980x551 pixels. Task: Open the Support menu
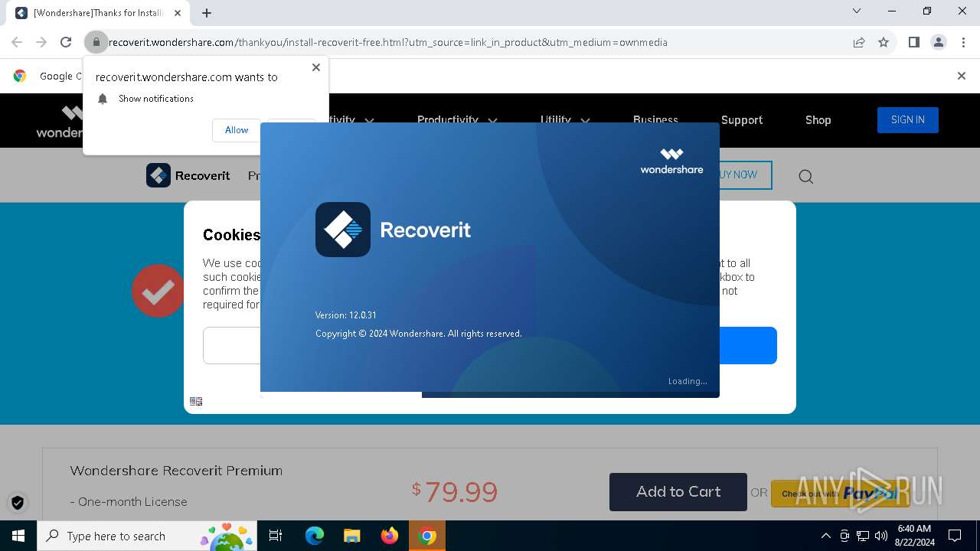pos(742,120)
